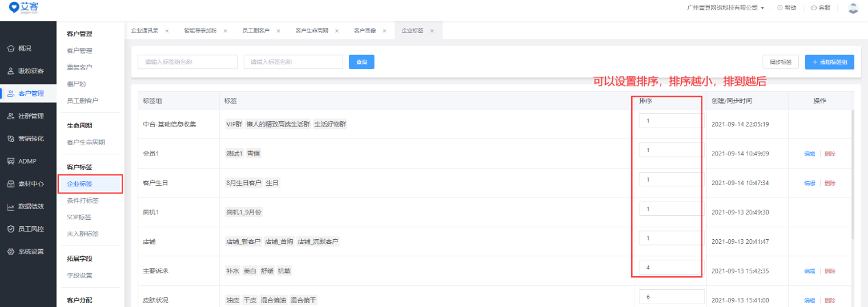Select ADMP in the left sidebar
The height and width of the screenshot is (307, 868).
[27, 161]
